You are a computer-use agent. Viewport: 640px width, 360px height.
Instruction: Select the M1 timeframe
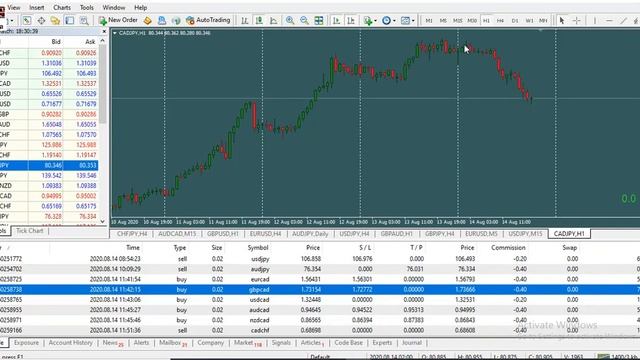429,20
